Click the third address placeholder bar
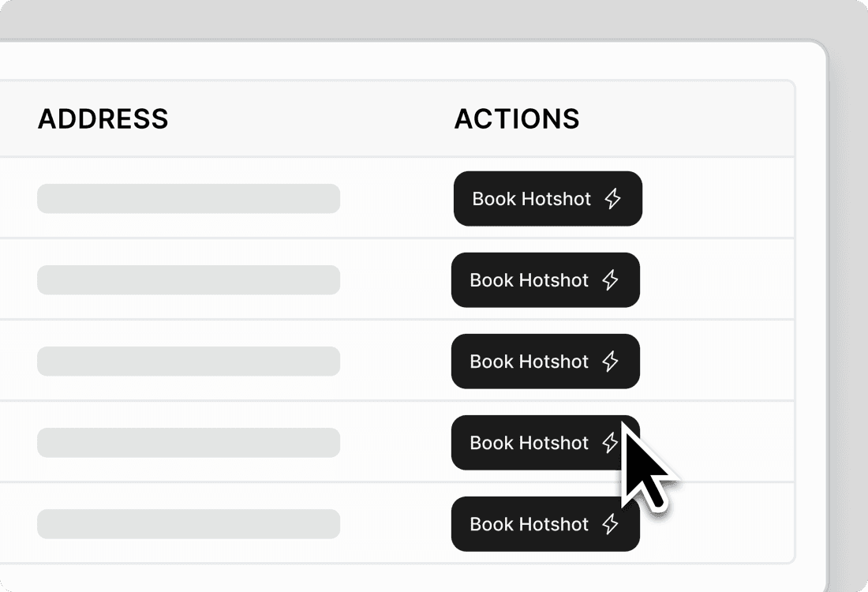Screen dimensions: 868x592 [188, 362]
